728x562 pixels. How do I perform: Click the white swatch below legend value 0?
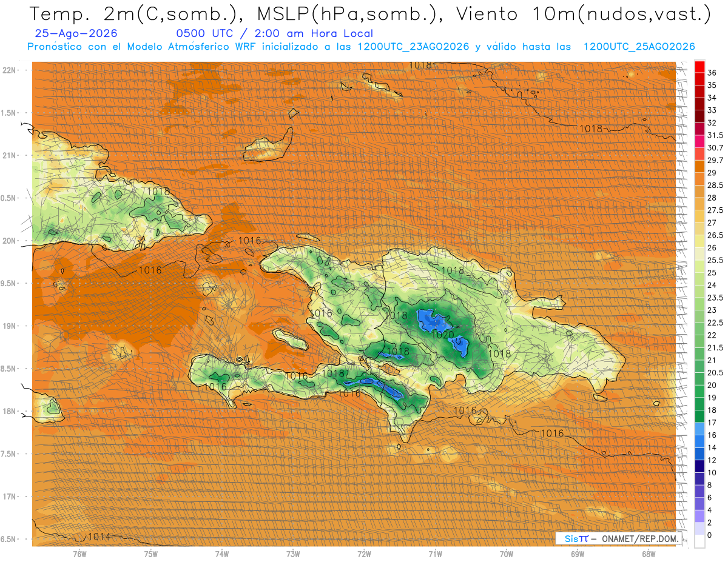pyautogui.click(x=699, y=541)
